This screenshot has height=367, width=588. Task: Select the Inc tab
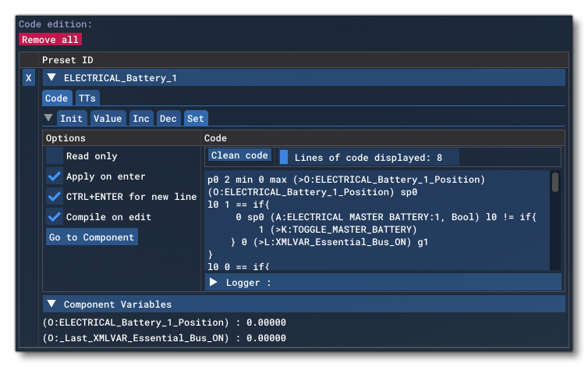141,119
